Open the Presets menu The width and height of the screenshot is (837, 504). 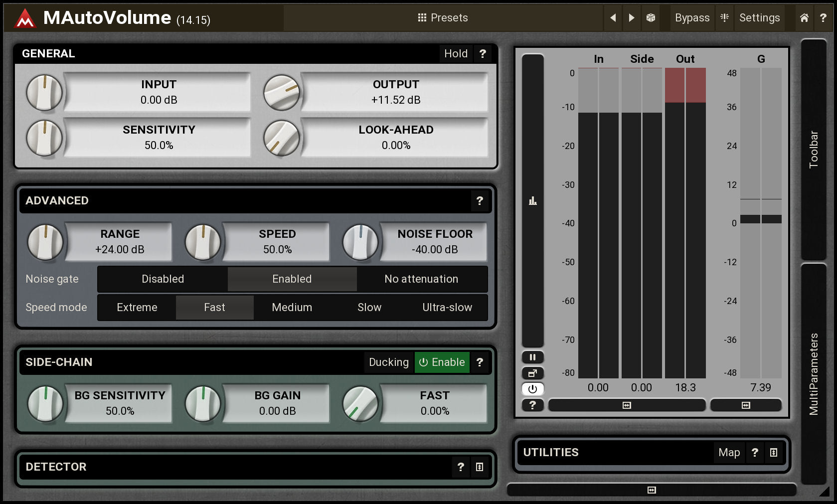443,18
